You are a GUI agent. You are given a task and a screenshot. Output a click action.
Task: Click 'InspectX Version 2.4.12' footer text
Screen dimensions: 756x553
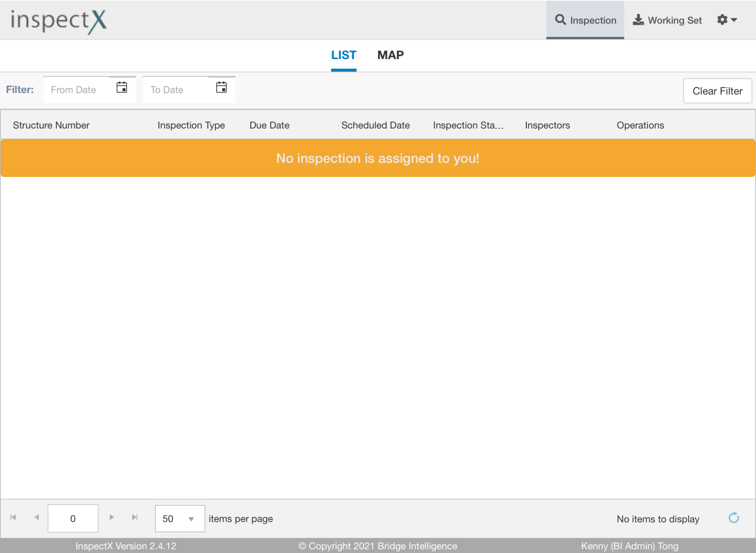(126, 546)
